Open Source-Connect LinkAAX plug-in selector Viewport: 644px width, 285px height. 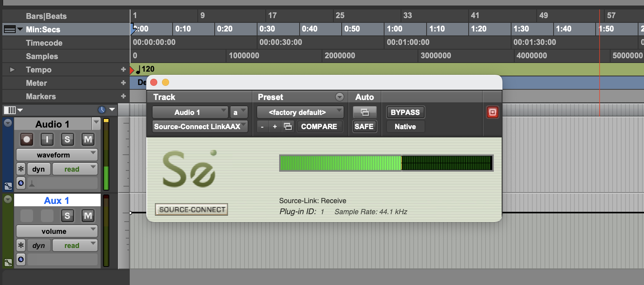click(x=200, y=126)
